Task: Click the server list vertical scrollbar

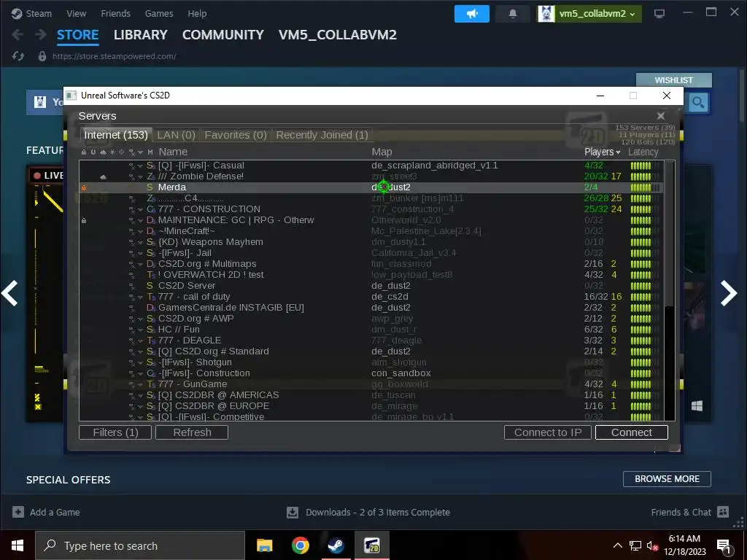Action: 670,234
